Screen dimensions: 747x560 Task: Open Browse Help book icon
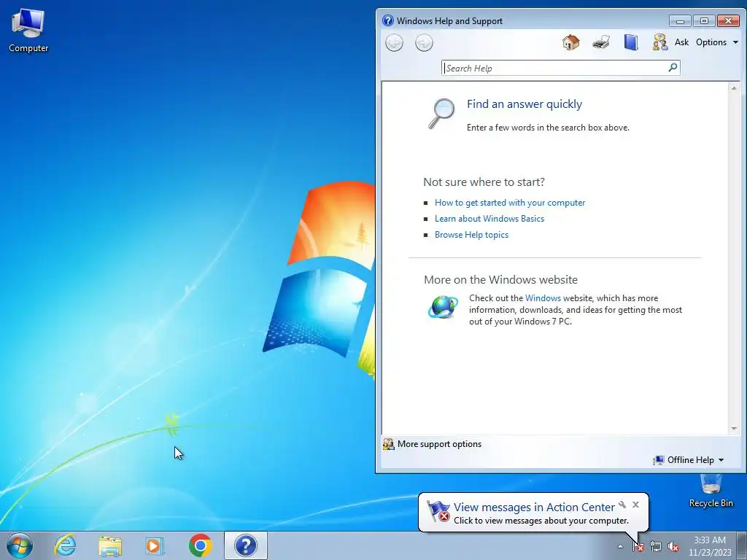[631, 42]
